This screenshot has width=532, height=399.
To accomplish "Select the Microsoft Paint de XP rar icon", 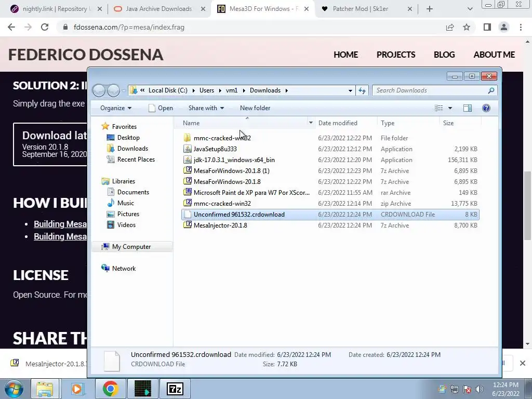I will coord(187,192).
